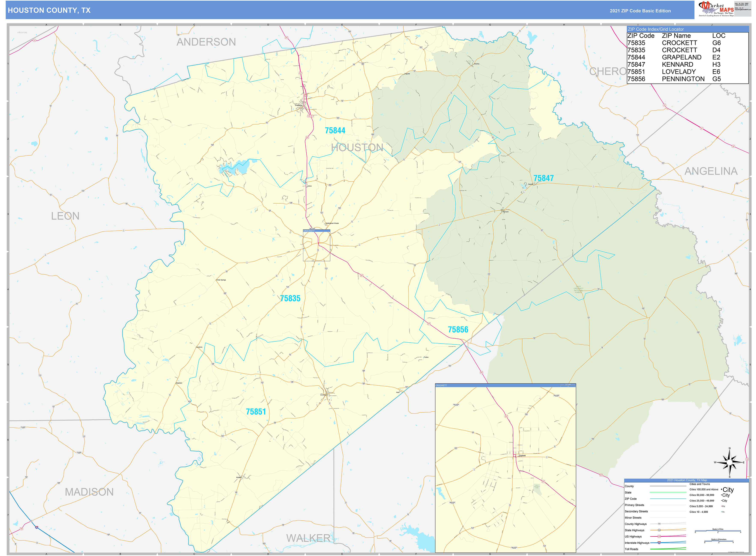Viewport: 756px width, 556px height.
Task: Click the US Highways symbol in the legend
Action: click(659, 537)
